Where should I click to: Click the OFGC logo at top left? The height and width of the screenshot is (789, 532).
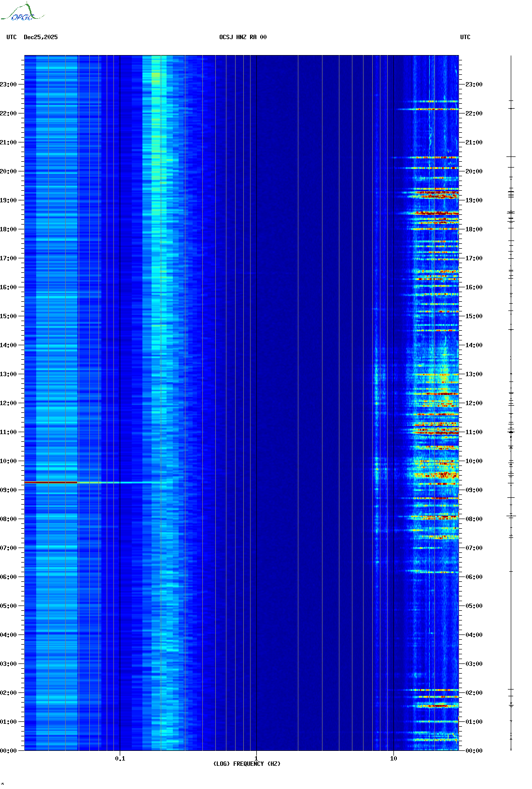pos(22,12)
